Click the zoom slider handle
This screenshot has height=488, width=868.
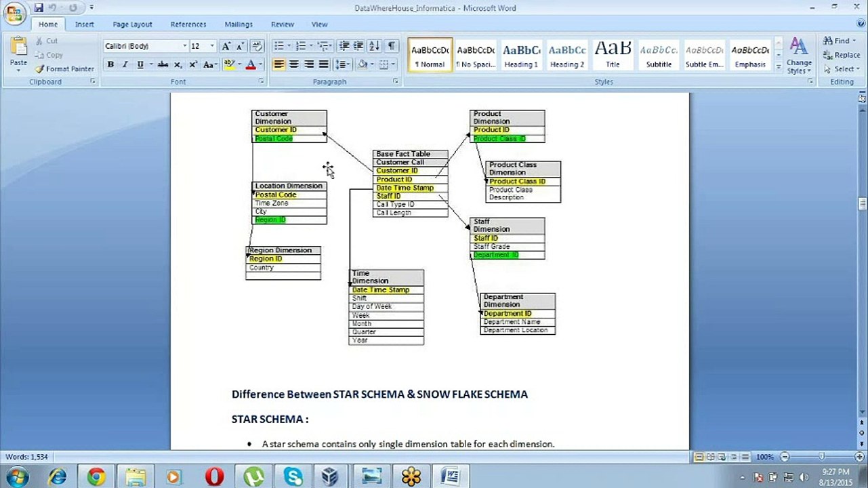pyautogui.click(x=821, y=457)
